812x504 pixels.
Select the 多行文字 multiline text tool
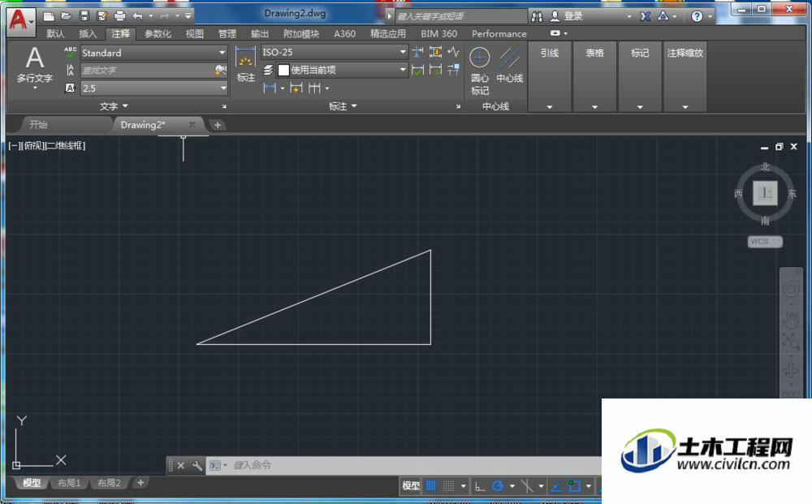click(x=34, y=67)
